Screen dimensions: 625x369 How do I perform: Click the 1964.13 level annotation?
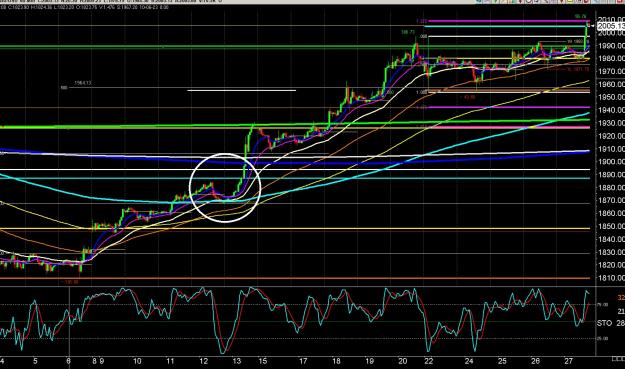[x=83, y=83]
